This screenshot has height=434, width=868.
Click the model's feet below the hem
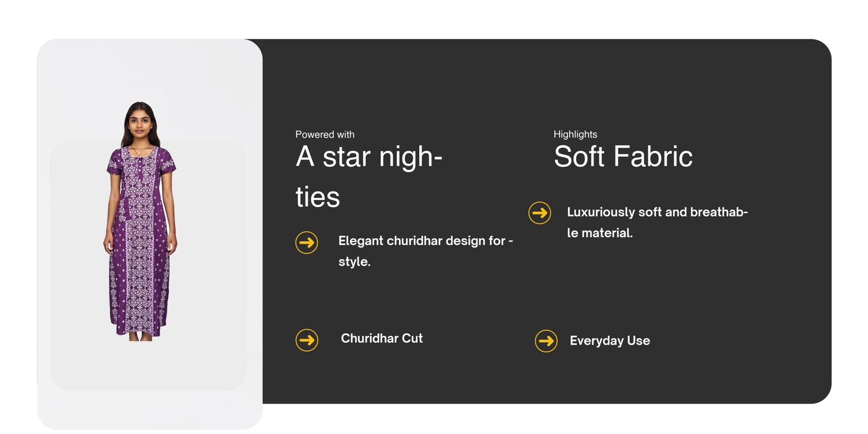140,337
